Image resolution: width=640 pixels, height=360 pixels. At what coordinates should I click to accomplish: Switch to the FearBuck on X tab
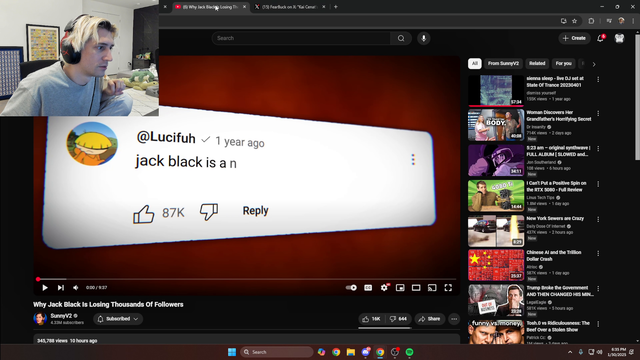tap(289, 7)
